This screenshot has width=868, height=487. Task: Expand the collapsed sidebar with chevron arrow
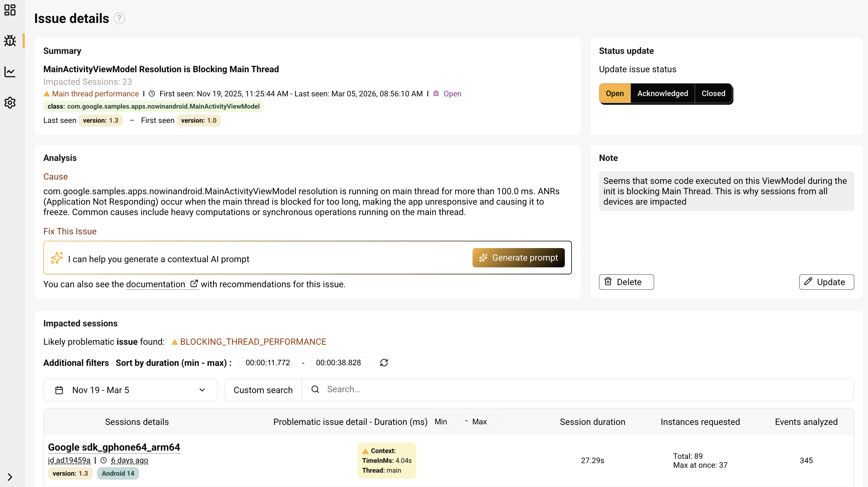(10, 477)
